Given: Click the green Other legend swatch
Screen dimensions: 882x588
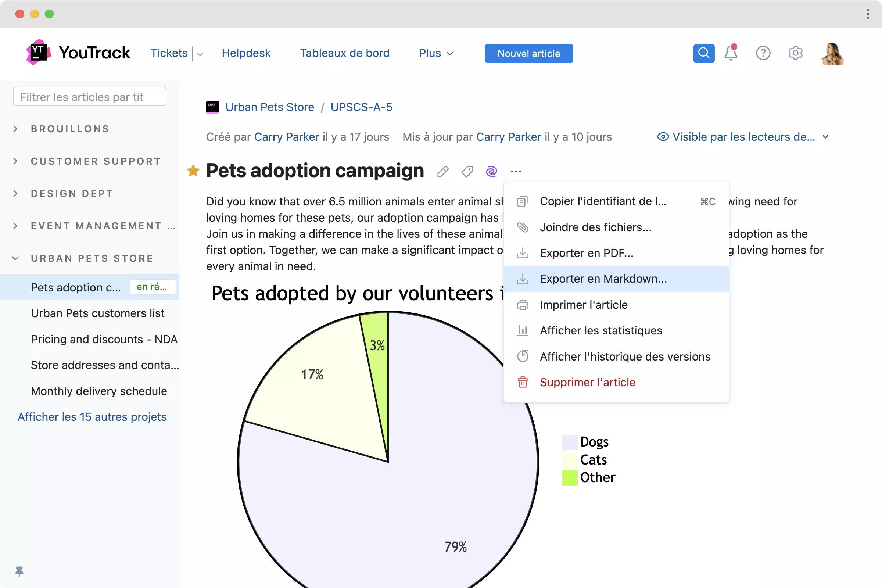Looking at the screenshot, I should pyautogui.click(x=569, y=478).
